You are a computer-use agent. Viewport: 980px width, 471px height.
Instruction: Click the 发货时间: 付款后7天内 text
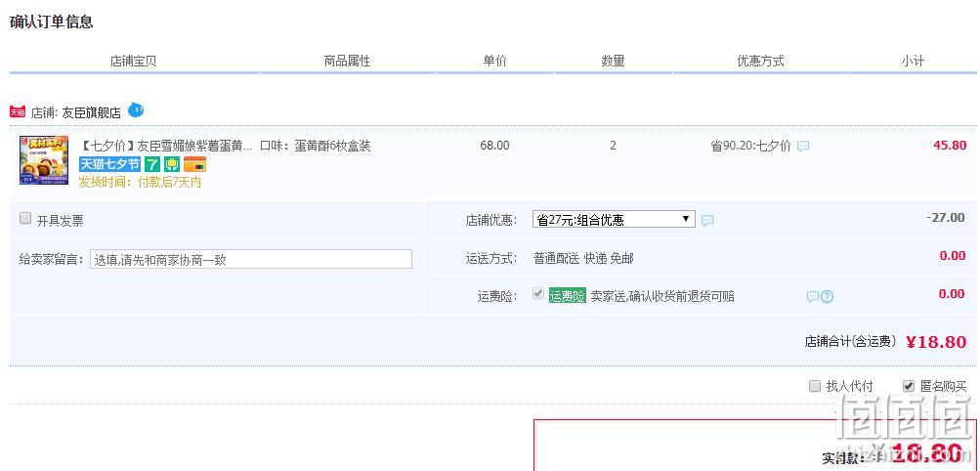[140, 183]
